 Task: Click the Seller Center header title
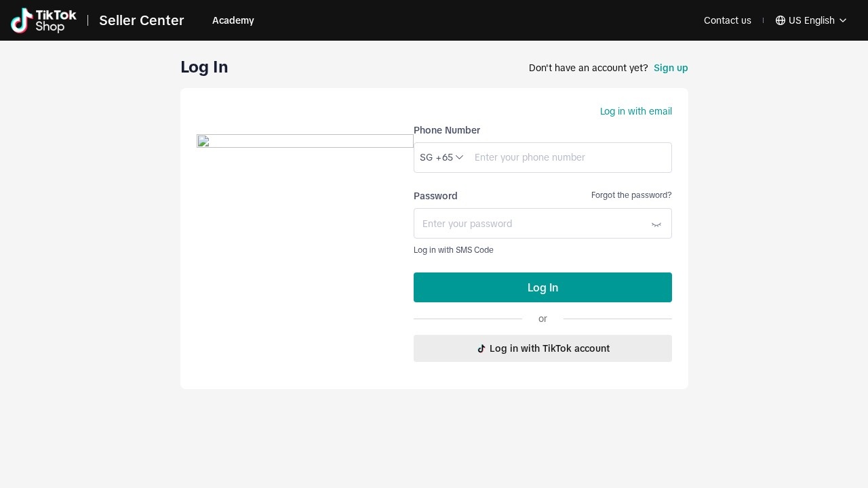142,20
